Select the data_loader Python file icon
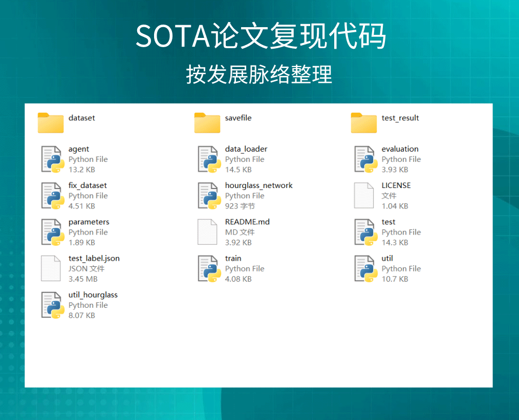This screenshot has width=519, height=420. coord(209,159)
